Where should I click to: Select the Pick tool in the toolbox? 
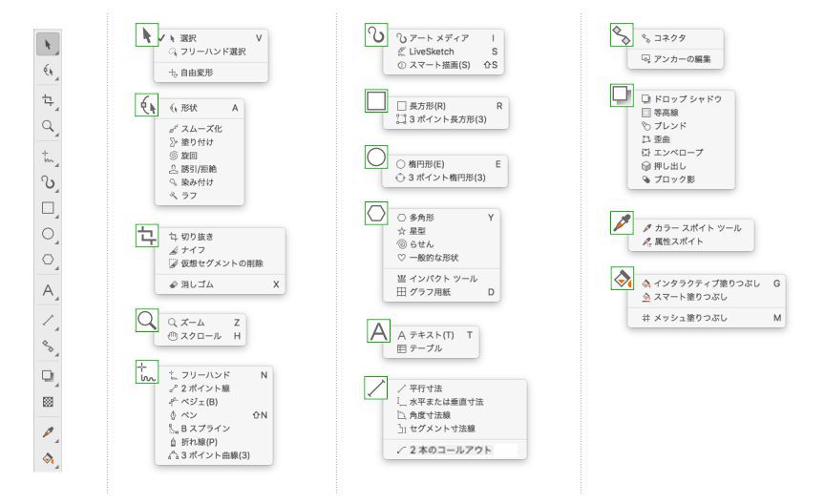pos(50,43)
